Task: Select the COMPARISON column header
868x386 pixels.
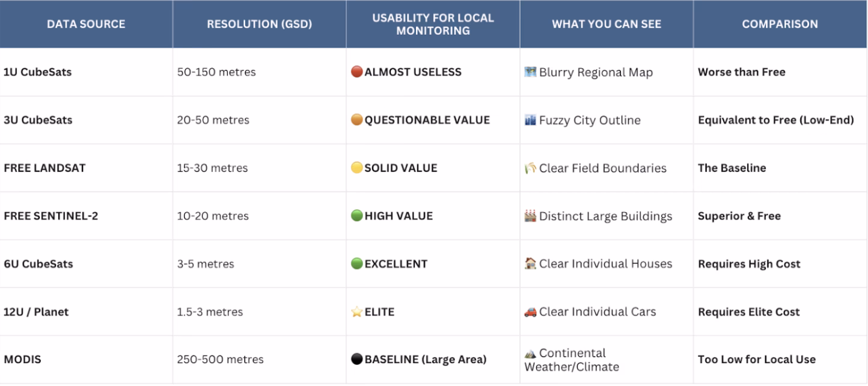Action: coord(780,25)
